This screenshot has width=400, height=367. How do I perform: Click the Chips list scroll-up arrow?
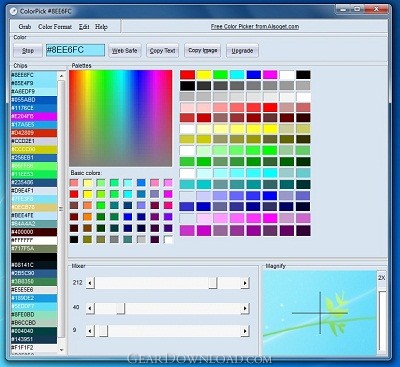61,76
